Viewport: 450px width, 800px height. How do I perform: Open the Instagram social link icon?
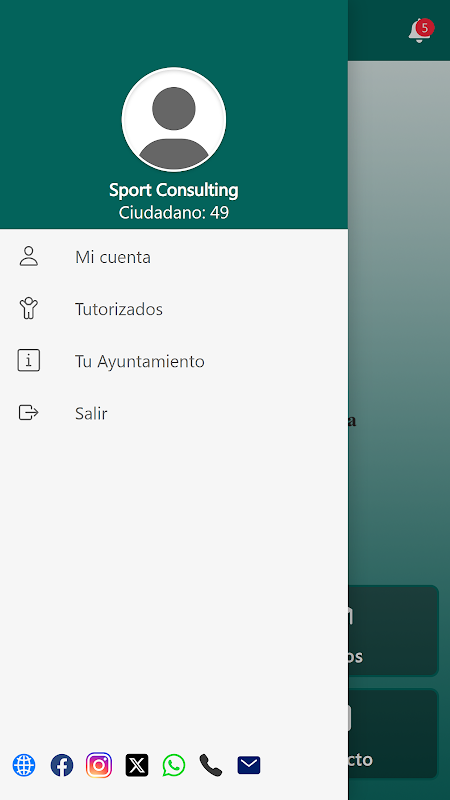pyautogui.click(x=99, y=765)
